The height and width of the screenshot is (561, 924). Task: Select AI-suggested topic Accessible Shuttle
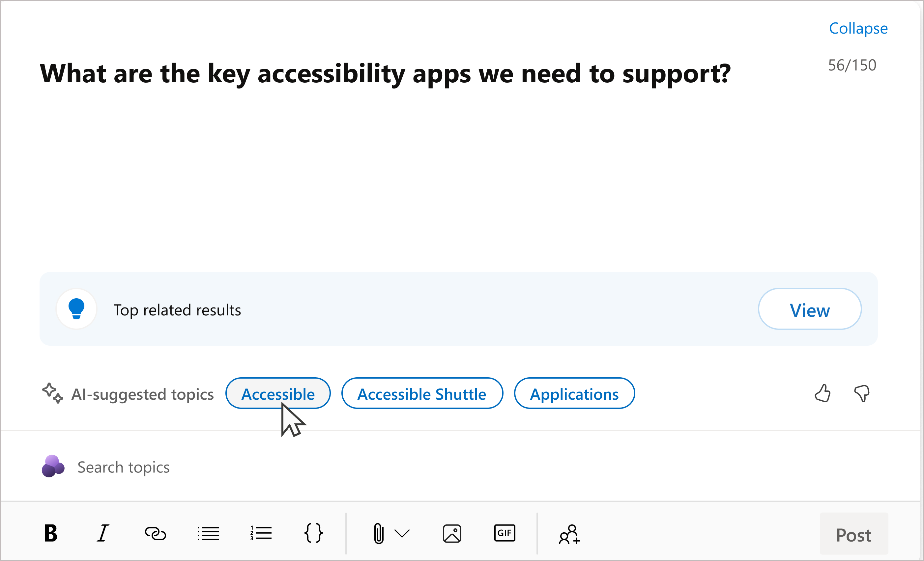[x=421, y=393]
